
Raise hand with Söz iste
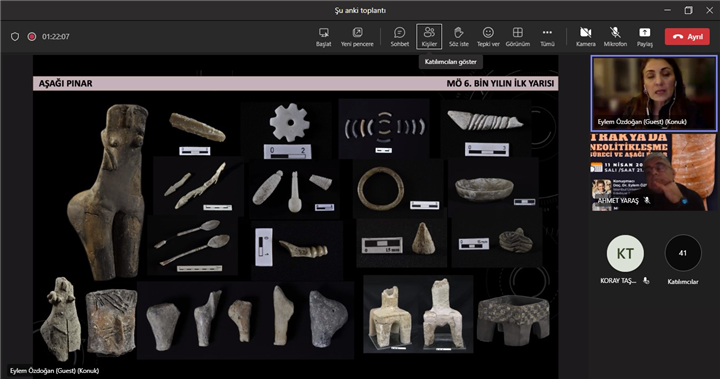[x=458, y=37]
